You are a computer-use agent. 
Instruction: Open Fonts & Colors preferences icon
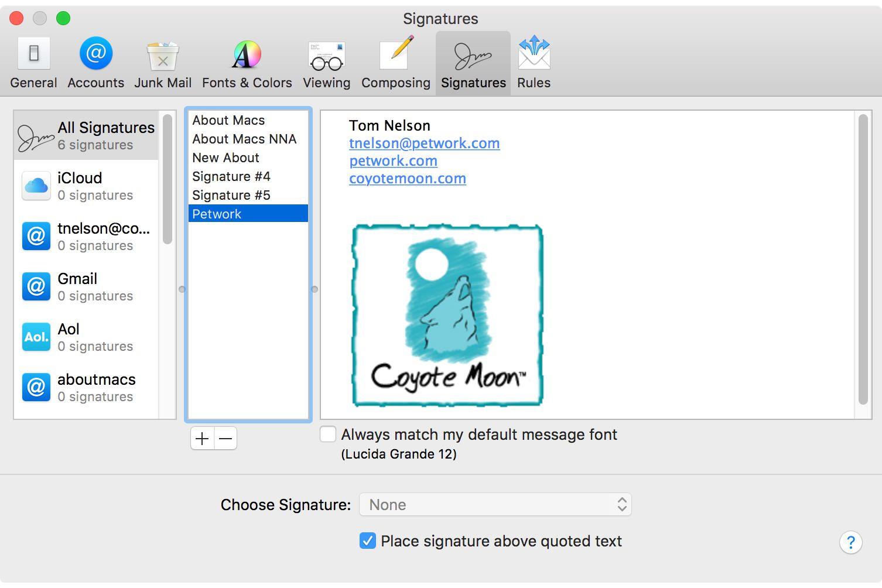pos(247,54)
